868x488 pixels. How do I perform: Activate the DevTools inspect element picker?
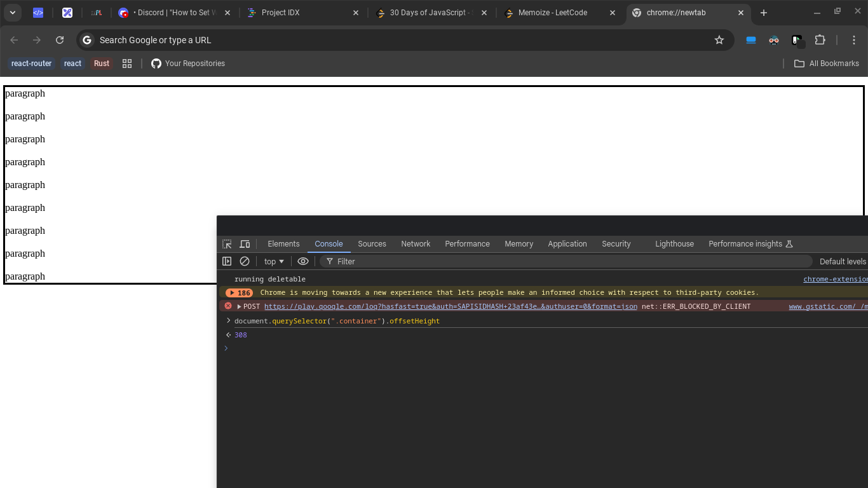(227, 244)
